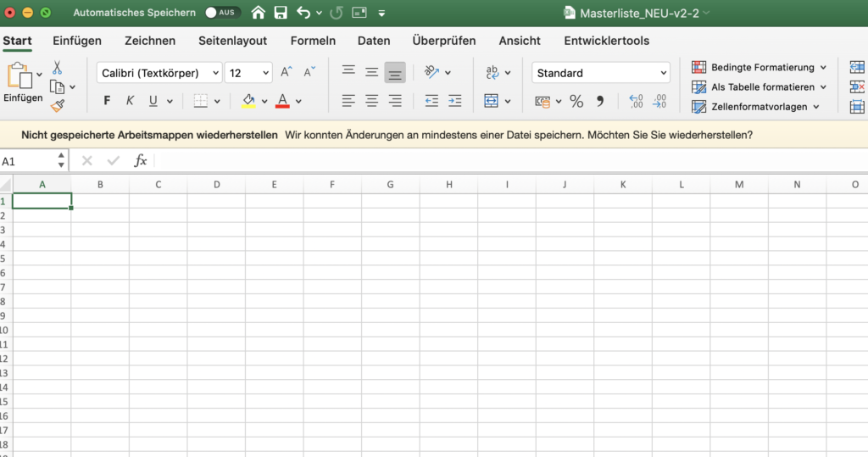
Task: Align text right
Action: (x=395, y=101)
